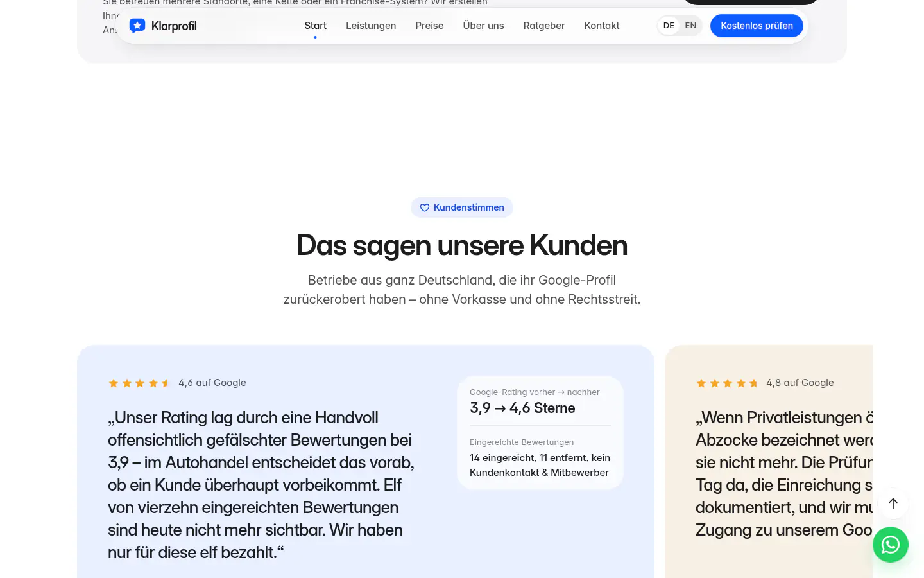Switch language to DE

click(x=669, y=26)
